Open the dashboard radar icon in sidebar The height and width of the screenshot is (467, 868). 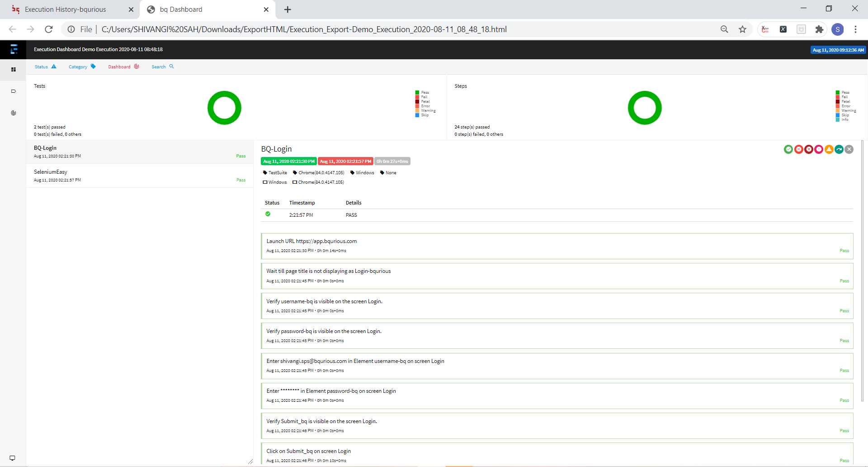pyautogui.click(x=14, y=113)
